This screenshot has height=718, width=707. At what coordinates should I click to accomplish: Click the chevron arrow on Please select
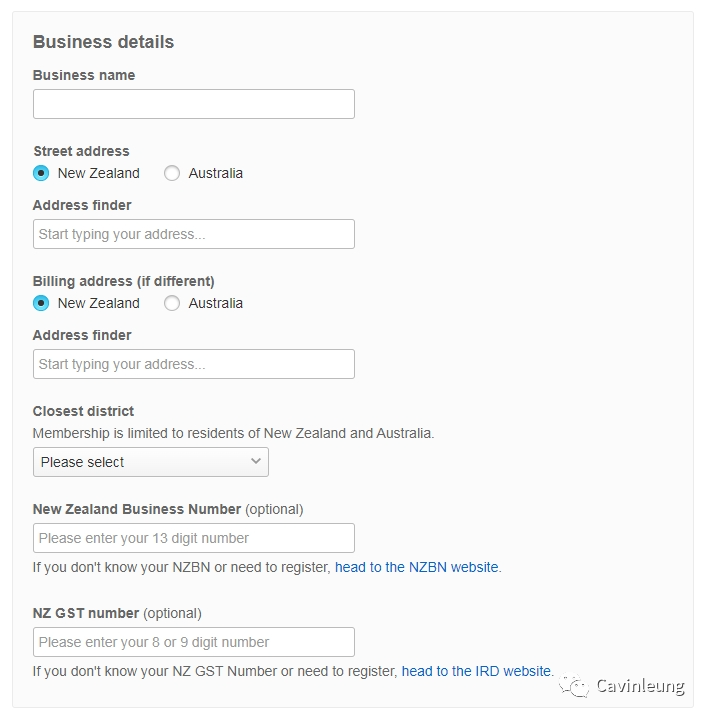(256, 461)
